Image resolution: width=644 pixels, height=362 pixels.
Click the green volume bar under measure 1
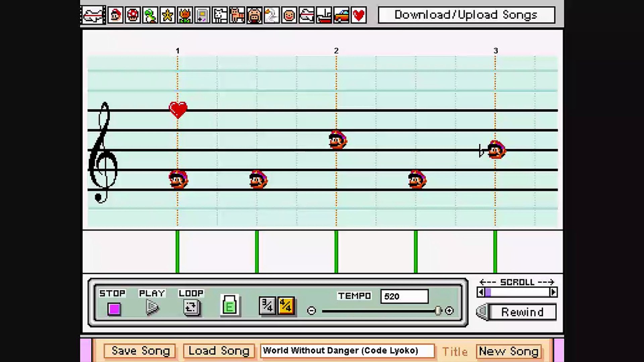(x=177, y=251)
